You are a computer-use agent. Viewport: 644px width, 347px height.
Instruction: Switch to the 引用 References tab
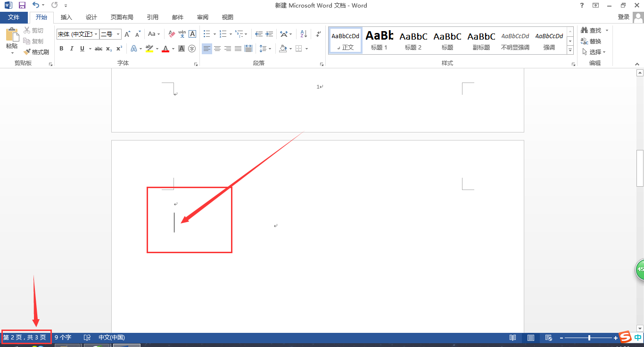(153, 17)
